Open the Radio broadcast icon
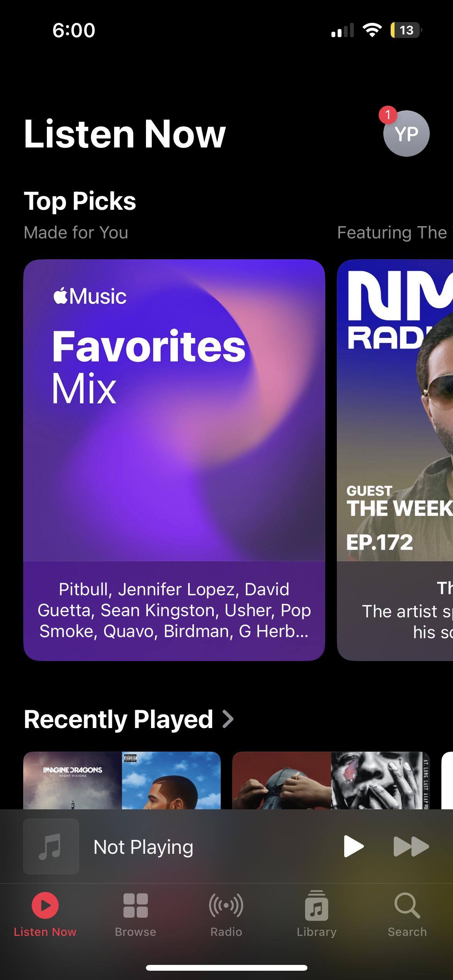Screen dimensions: 453x980 [x=226, y=905]
